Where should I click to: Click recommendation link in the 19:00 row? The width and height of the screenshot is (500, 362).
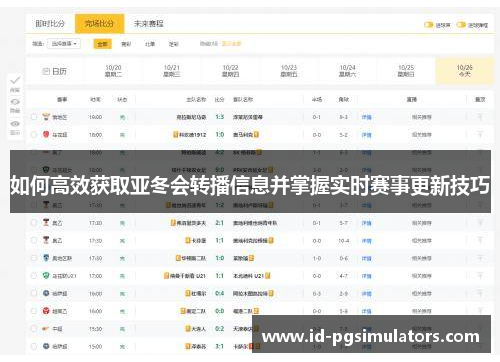pos(421,117)
